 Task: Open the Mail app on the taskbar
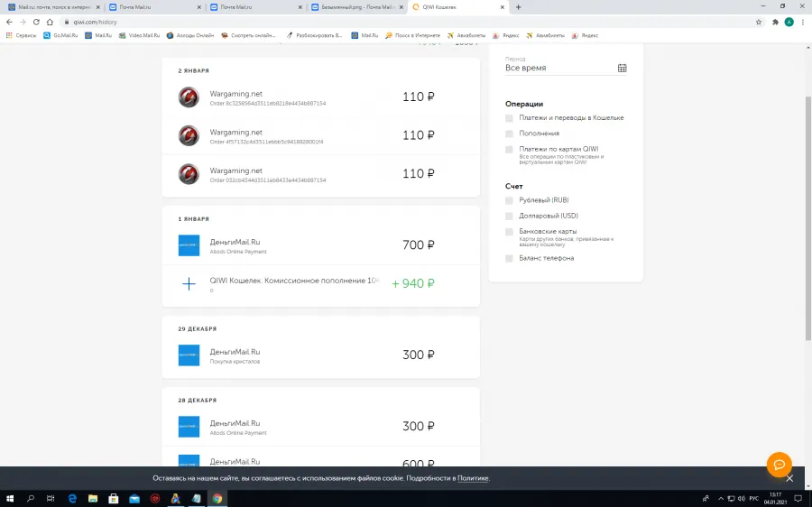click(134, 498)
